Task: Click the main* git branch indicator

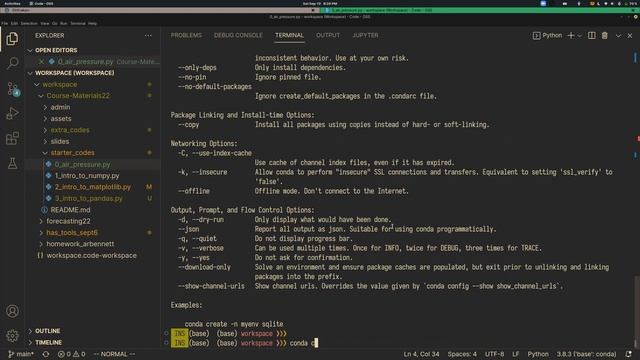Action: point(21,354)
